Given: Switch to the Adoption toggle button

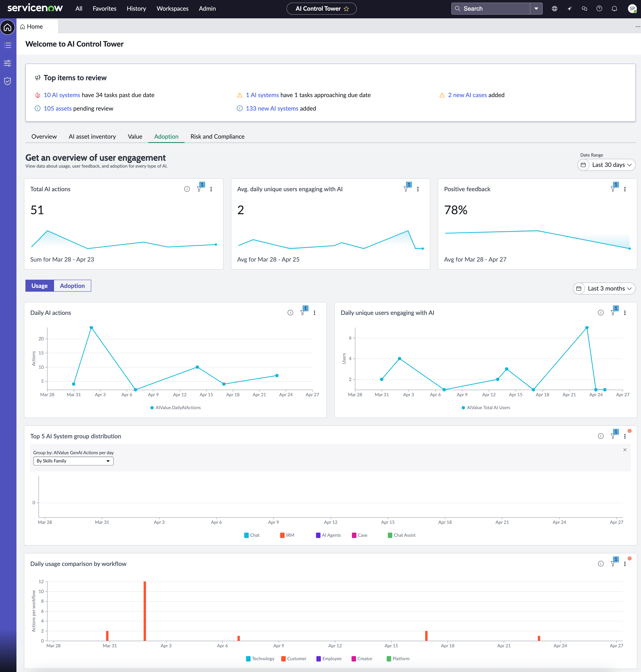Looking at the screenshot, I should click(72, 286).
